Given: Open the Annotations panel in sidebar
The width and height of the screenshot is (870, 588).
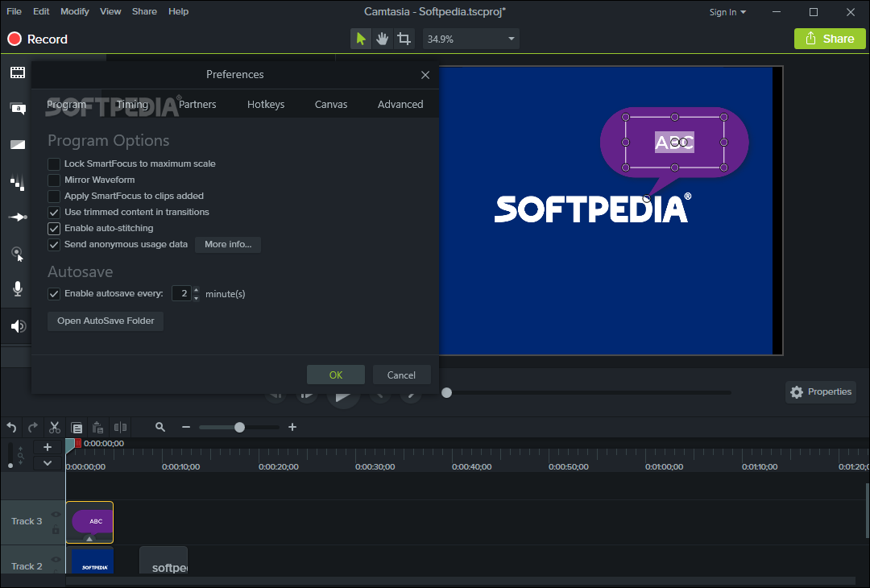Looking at the screenshot, I should (18, 108).
